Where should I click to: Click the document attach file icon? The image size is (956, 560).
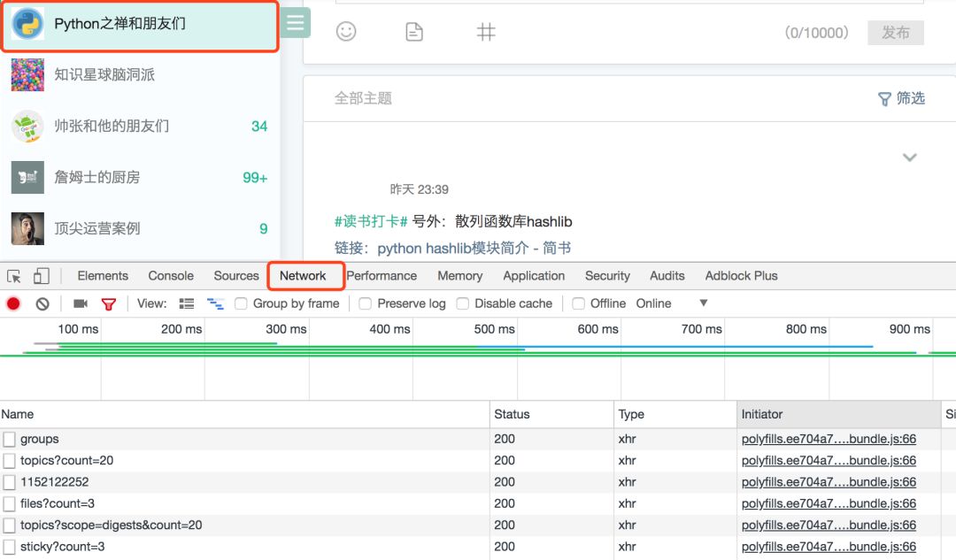414,32
